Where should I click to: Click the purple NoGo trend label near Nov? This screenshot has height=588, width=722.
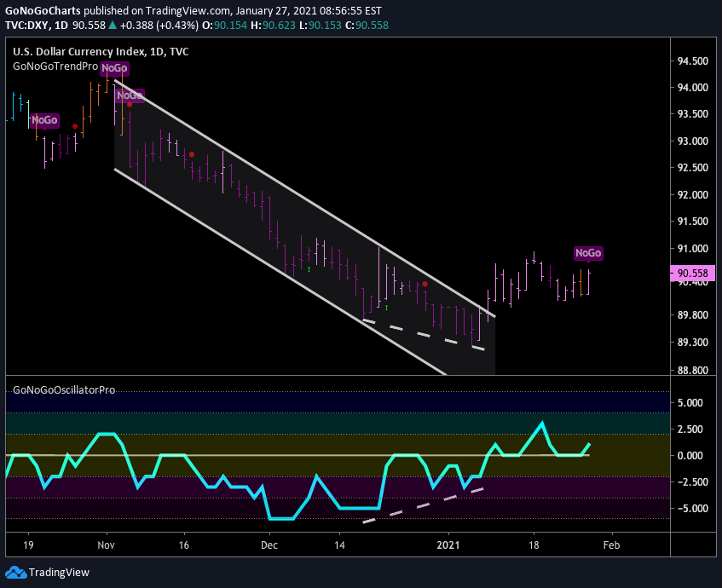click(114, 69)
